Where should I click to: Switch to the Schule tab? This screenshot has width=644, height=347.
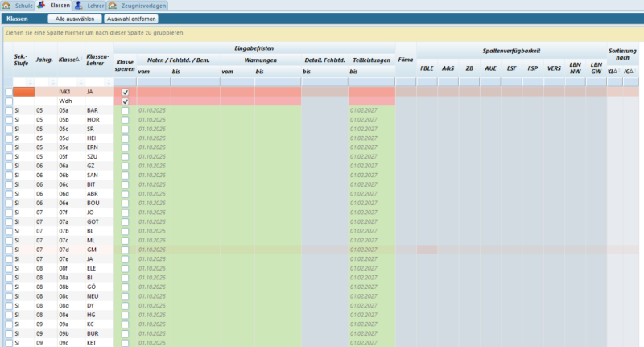pyautogui.click(x=18, y=6)
